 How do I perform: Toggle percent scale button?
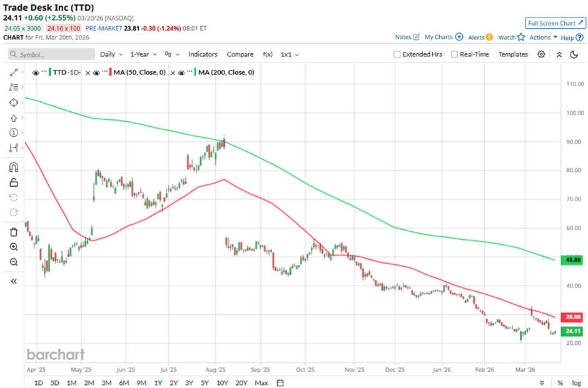click(560, 383)
